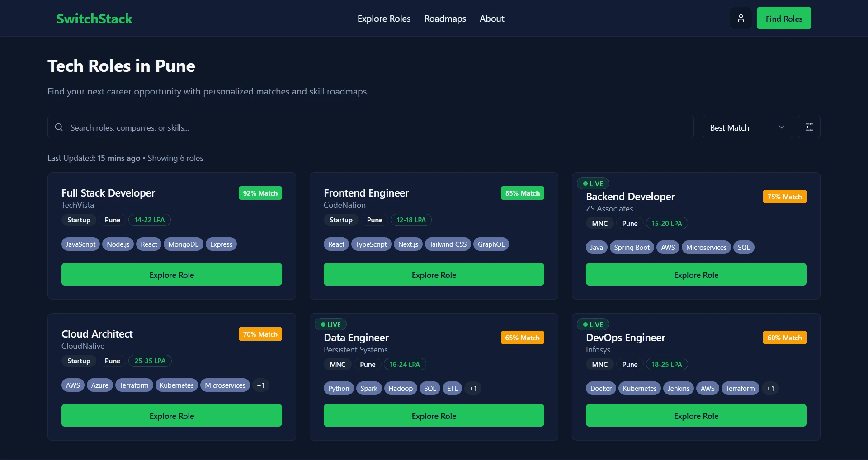Click the JavaScript tag on Full Stack Developer
This screenshot has height=460, width=868.
80,244
